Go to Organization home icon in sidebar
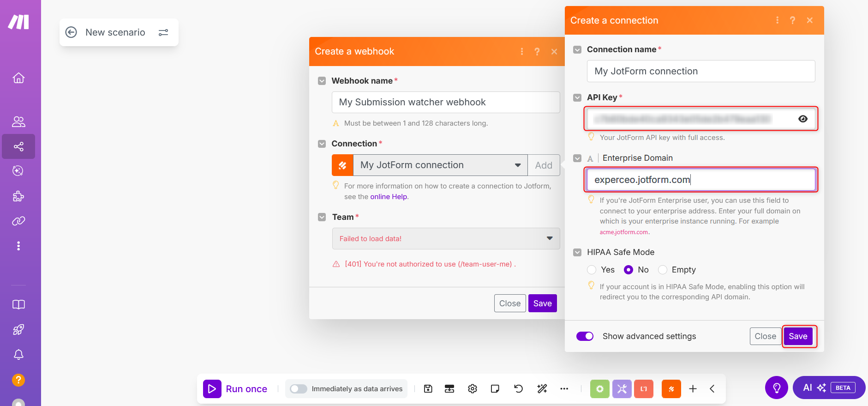 [18, 78]
